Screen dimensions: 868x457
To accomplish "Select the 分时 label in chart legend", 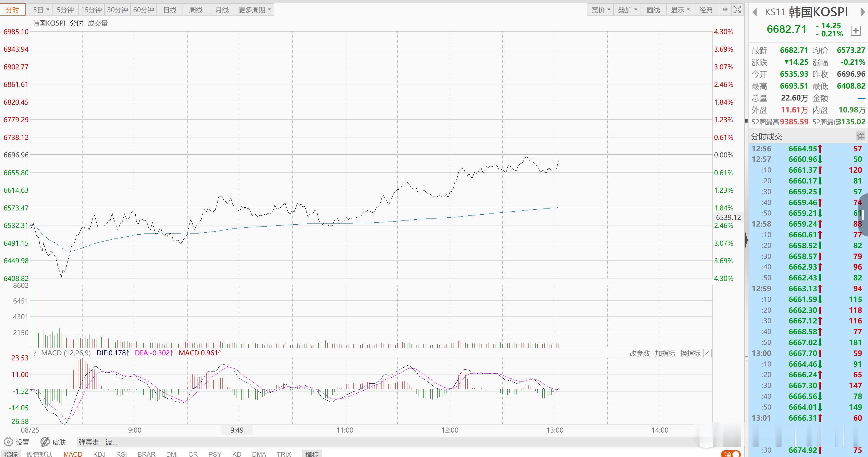I will 76,23.
